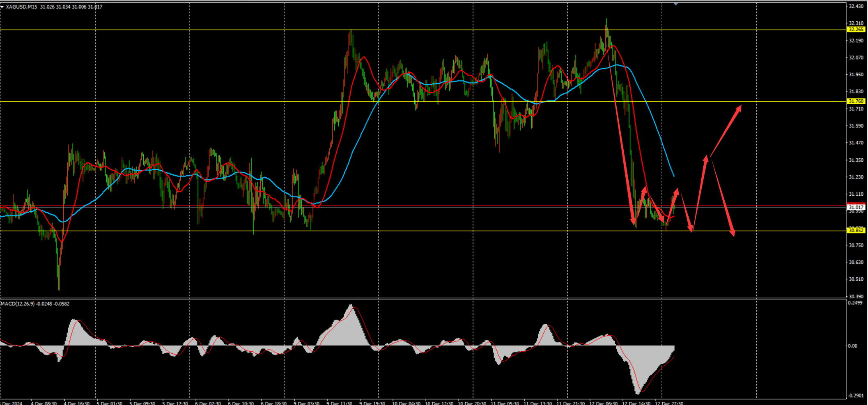Click the chart shift triangle marker at top

coord(676,4)
